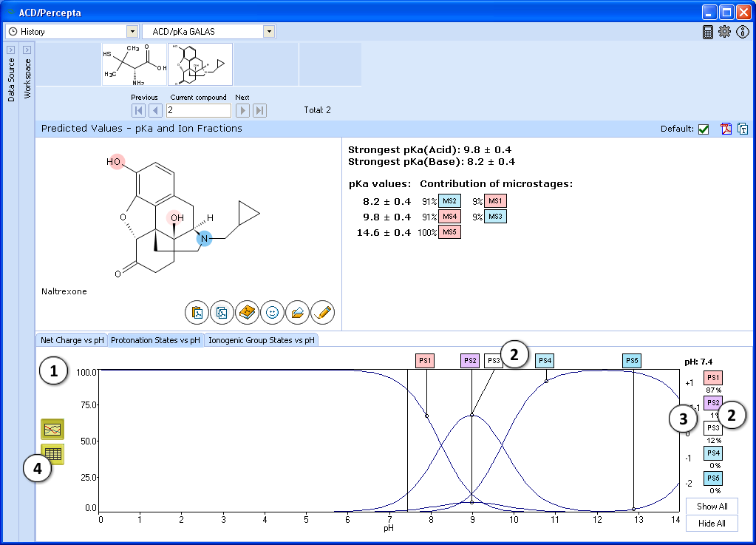Click the Hide All button

click(x=712, y=524)
